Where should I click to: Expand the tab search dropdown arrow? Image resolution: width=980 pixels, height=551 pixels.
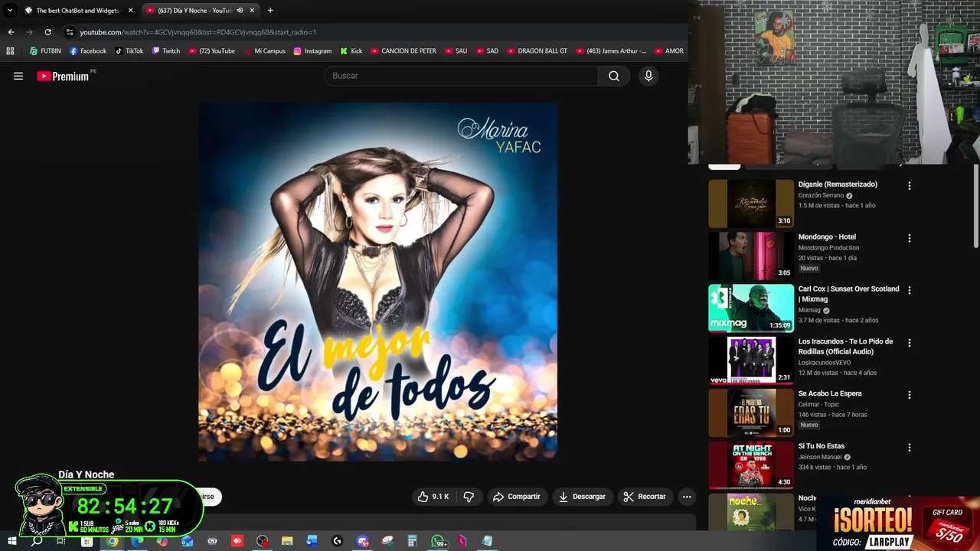10,11
